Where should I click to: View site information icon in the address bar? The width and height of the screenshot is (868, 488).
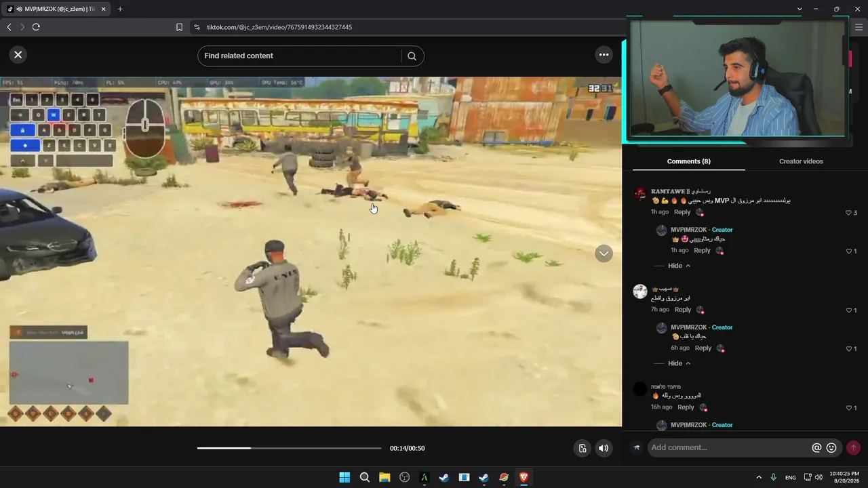pyautogui.click(x=197, y=27)
